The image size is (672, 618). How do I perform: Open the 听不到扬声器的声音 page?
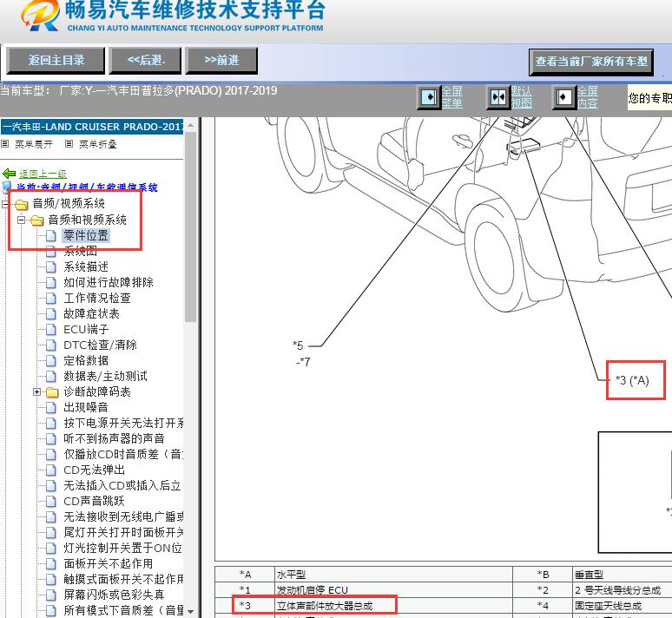(114, 438)
